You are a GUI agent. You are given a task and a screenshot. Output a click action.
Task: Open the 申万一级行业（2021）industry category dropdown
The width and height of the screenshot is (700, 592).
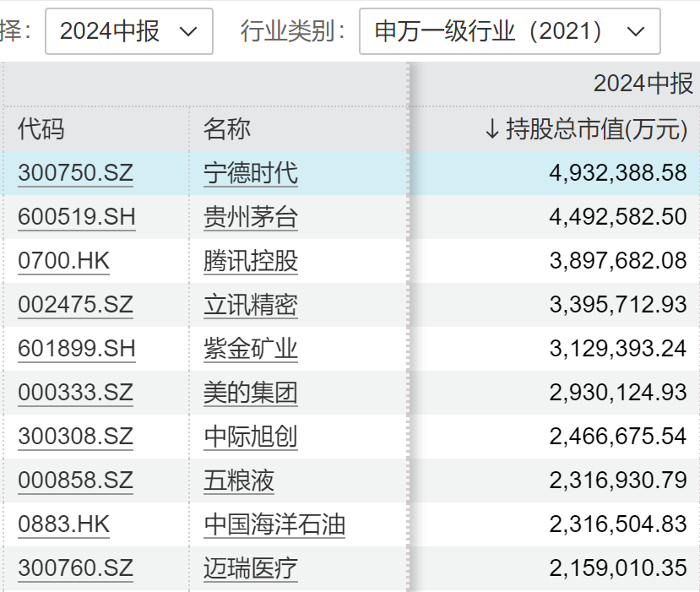(x=509, y=31)
